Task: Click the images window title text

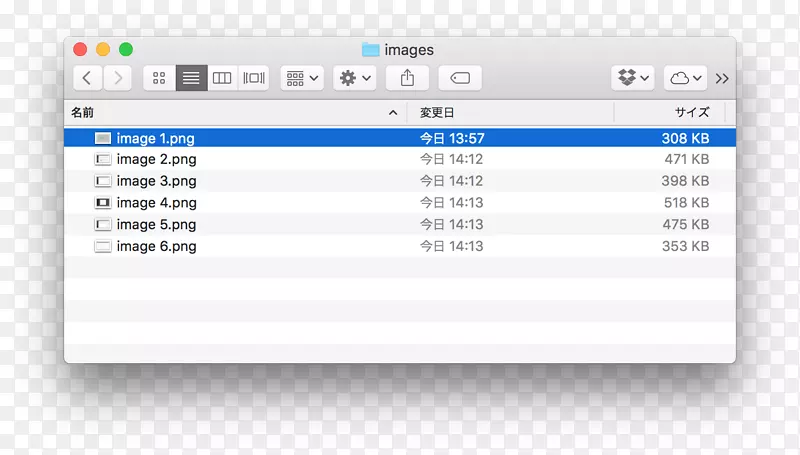Action: [409, 50]
